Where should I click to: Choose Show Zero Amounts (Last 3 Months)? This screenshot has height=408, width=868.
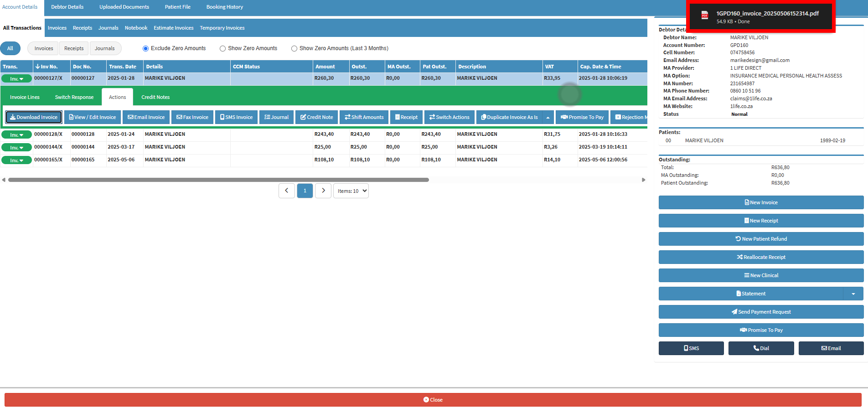click(294, 48)
